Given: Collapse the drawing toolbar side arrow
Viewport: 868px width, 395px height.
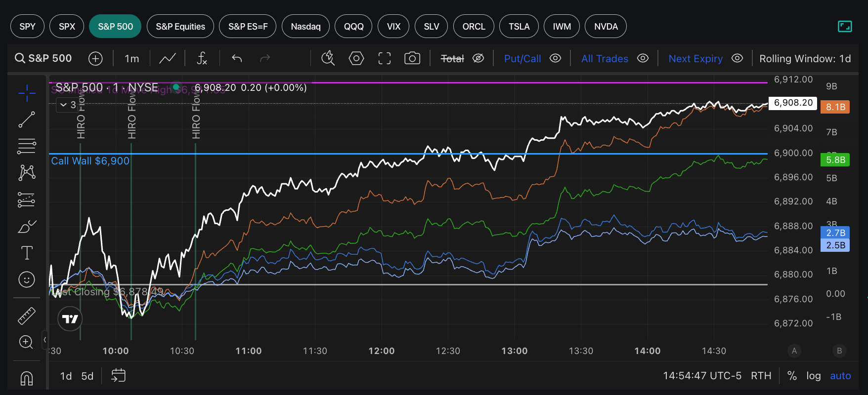Looking at the screenshot, I should click(45, 340).
